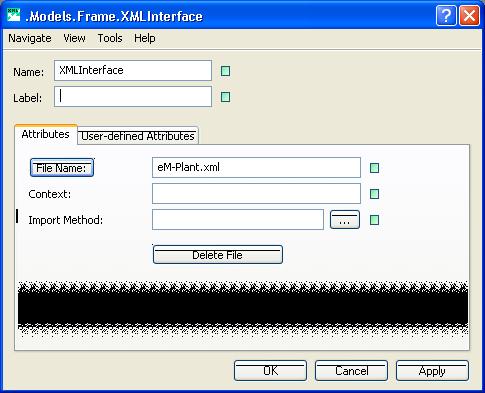Open the Tools menu

tap(110, 38)
